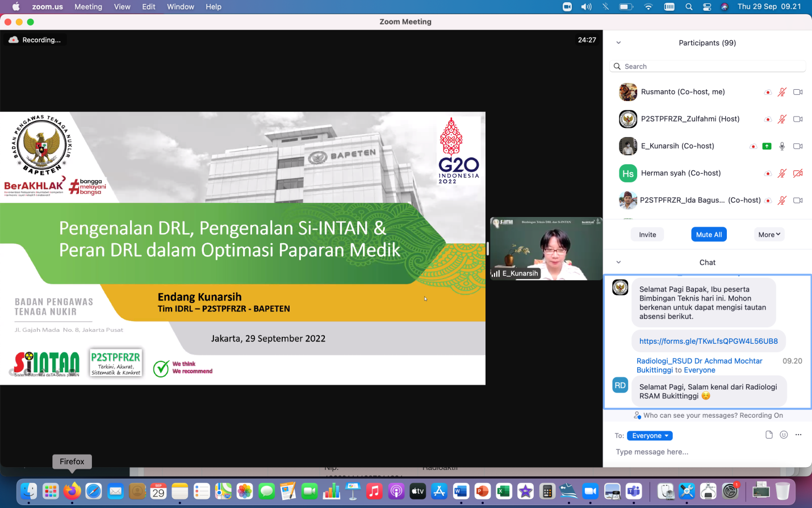Click the Radiologi_RSUD Dr Achmad Mochtar sender name

(700, 365)
